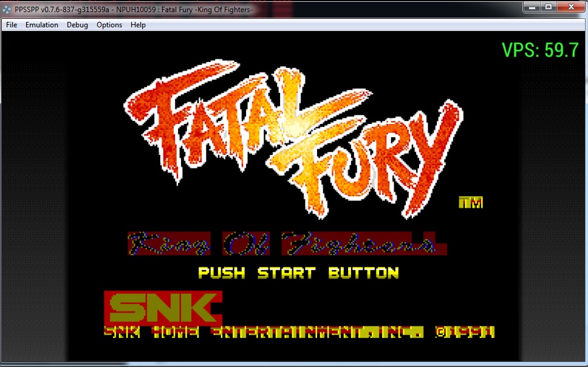Click the large SNK logo

(163, 308)
